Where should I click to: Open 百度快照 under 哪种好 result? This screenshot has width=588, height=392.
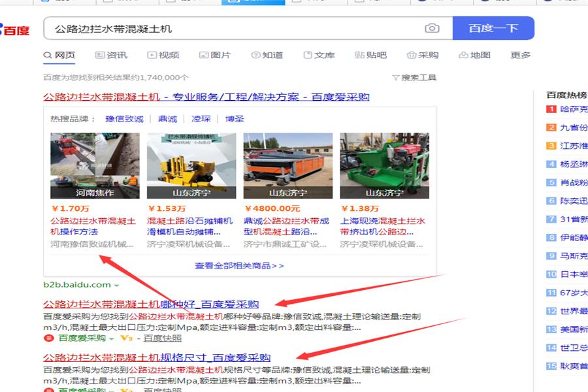[x=163, y=338]
